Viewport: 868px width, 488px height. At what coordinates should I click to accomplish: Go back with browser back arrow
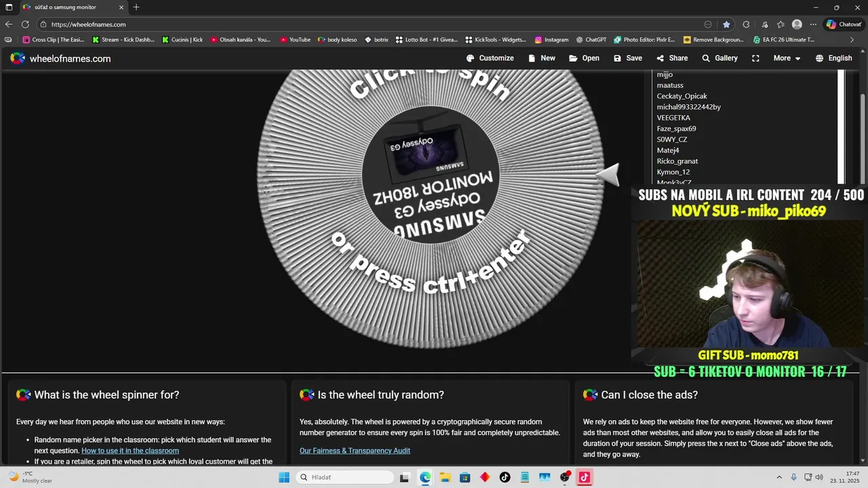coord(9,24)
